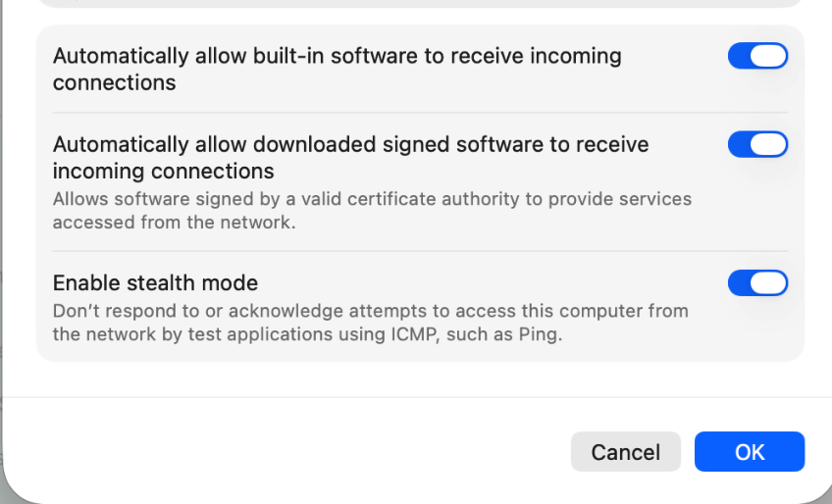Turn off downloaded signed software toggle
The height and width of the screenshot is (504, 832).
757,144
